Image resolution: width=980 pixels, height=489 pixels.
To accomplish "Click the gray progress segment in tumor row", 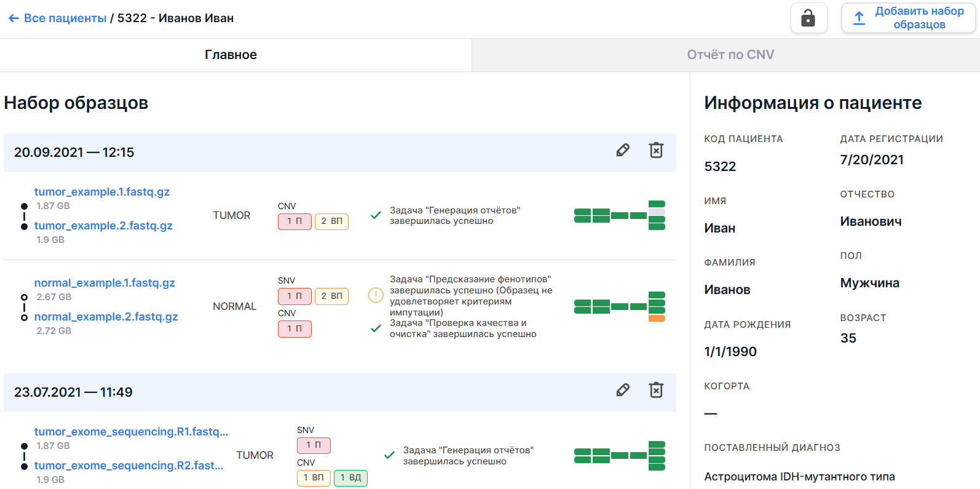I will point(657,212).
